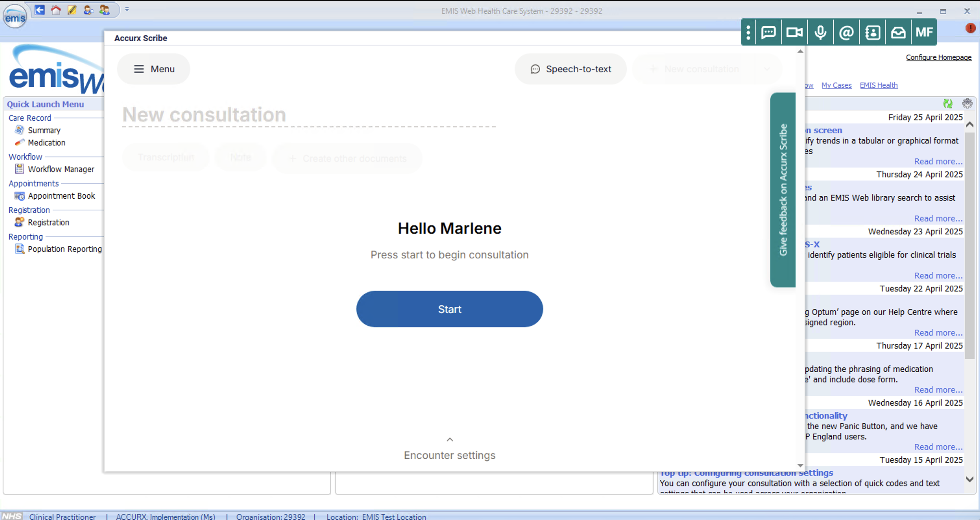
Task: Click Clinical Practitioner in status bar
Action: [x=62, y=516]
